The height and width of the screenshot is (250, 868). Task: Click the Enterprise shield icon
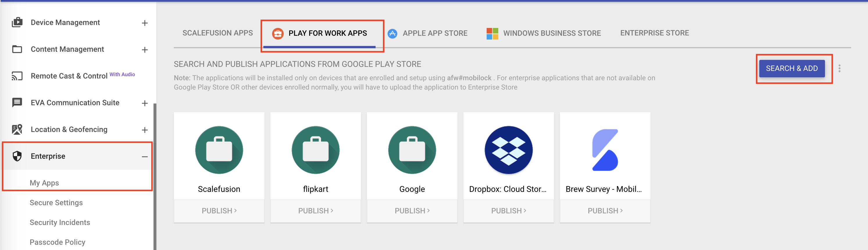coord(17,156)
